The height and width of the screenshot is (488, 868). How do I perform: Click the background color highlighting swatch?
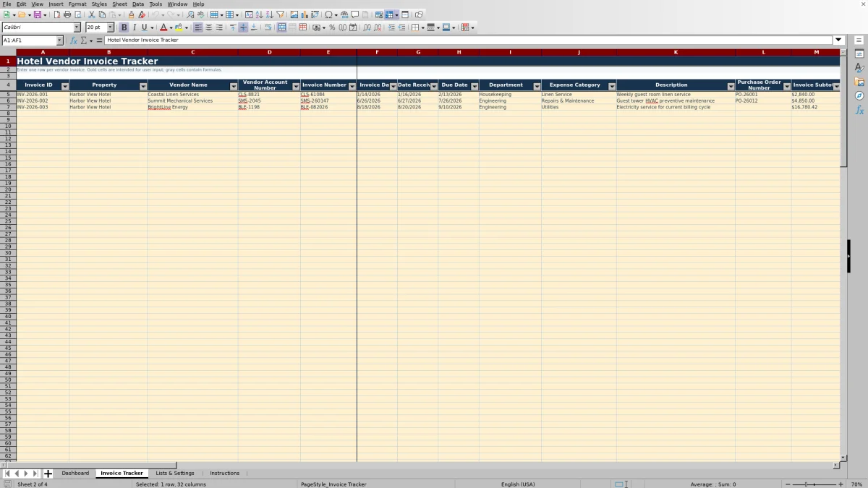tap(179, 27)
